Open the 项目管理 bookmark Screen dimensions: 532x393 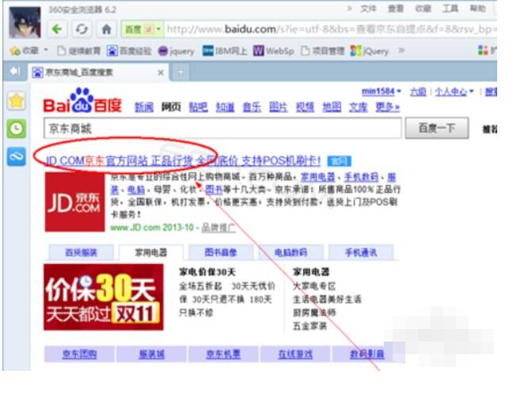pos(322,51)
